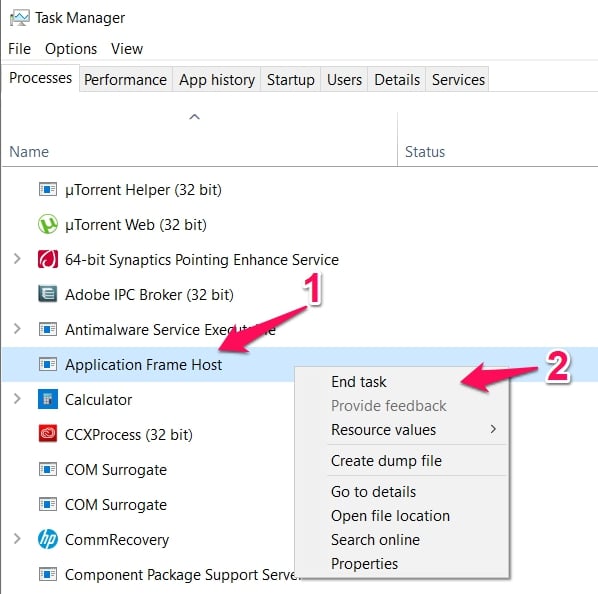Screen dimensions: 598x594
Task: Select the first COM Surrogate name
Action: 116,470
